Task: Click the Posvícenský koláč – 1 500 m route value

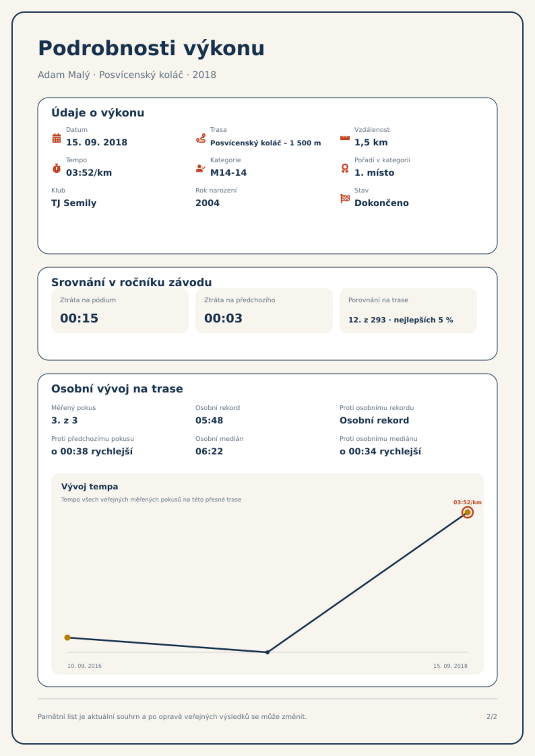Action: pyautogui.click(x=265, y=143)
